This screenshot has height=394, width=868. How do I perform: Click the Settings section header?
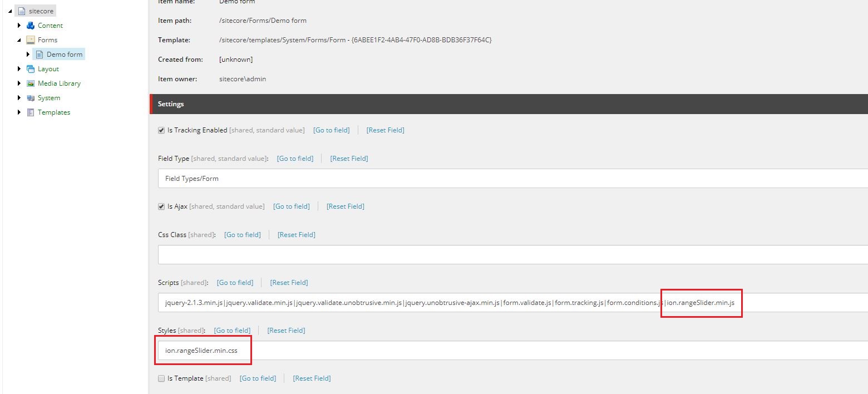point(171,104)
